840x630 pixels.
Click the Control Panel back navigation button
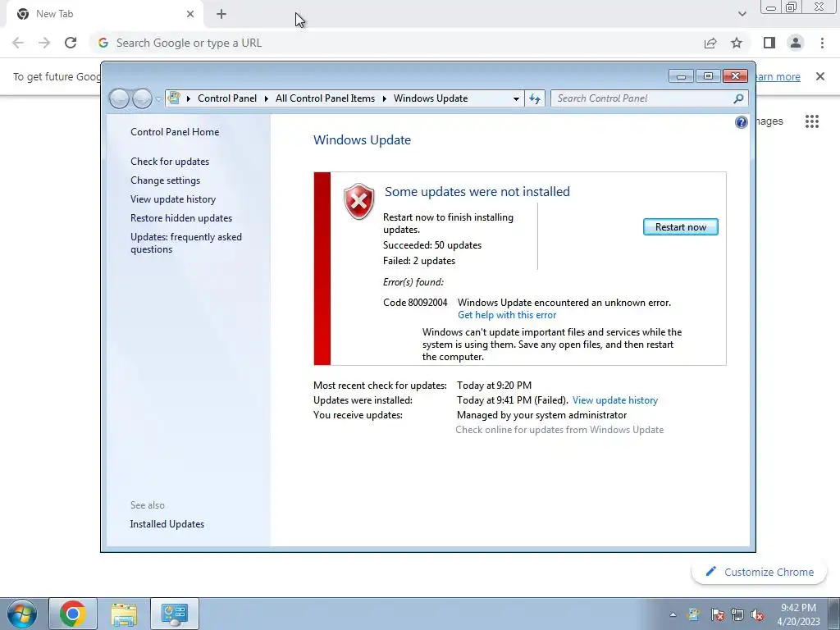120,98
